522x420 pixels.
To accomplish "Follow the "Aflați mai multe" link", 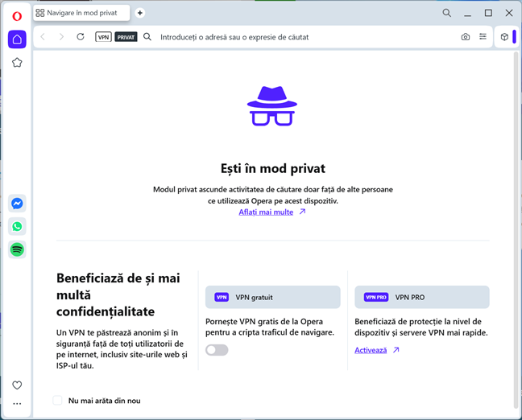I will 267,212.
